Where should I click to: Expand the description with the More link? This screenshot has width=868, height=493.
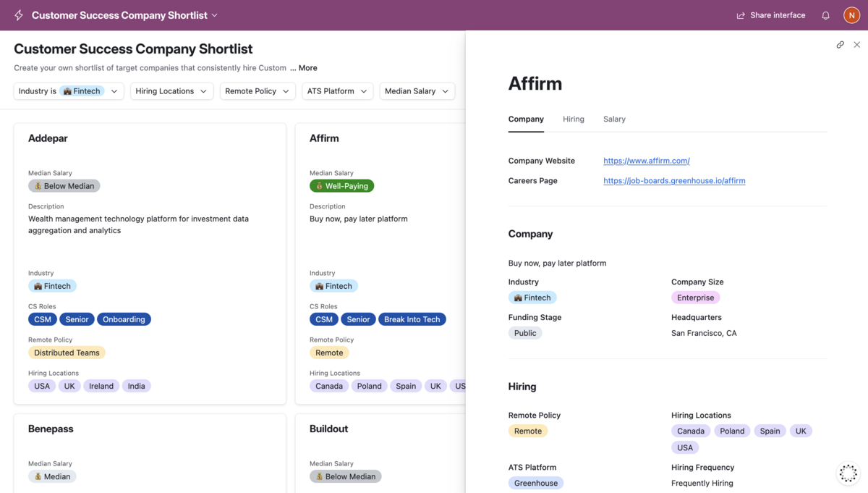point(307,67)
